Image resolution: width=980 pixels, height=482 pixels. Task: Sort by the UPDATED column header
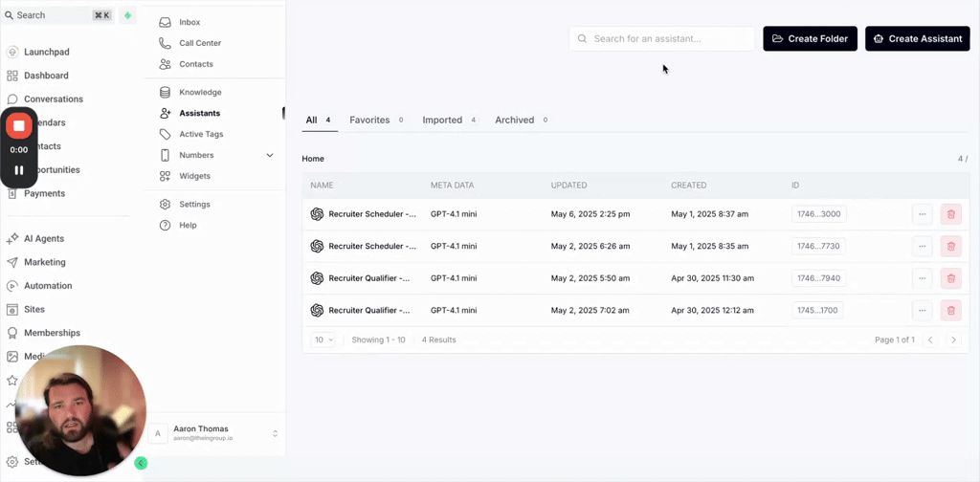[568, 186]
